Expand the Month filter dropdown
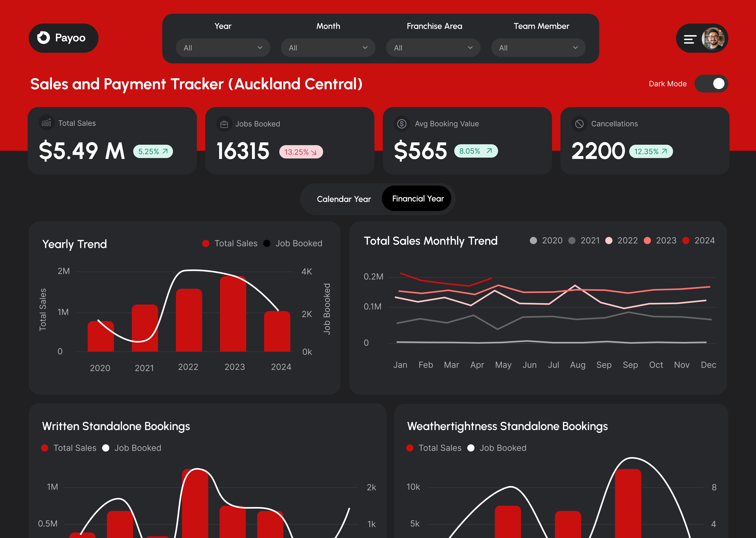The image size is (756, 538). coord(328,48)
